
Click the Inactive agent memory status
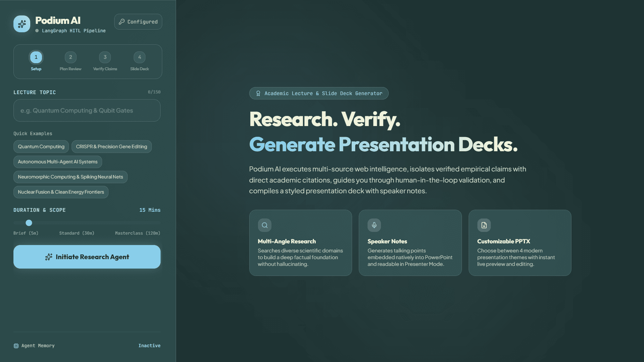(x=149, y=346)
